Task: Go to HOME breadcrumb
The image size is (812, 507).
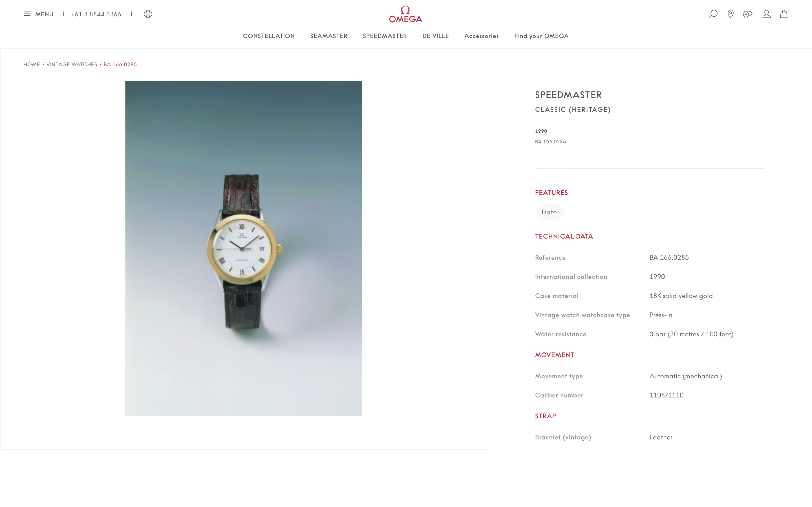Action: tap(32, 65)
